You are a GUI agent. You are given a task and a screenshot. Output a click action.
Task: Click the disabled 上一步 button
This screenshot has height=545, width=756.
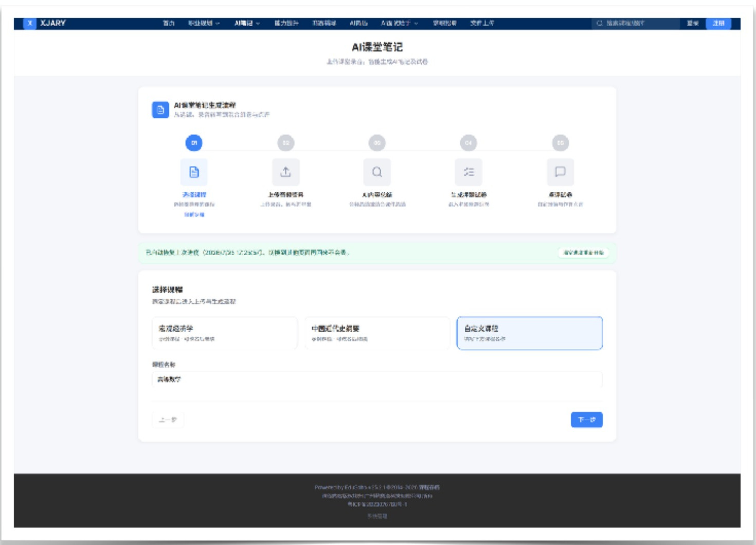coord(168,420)
